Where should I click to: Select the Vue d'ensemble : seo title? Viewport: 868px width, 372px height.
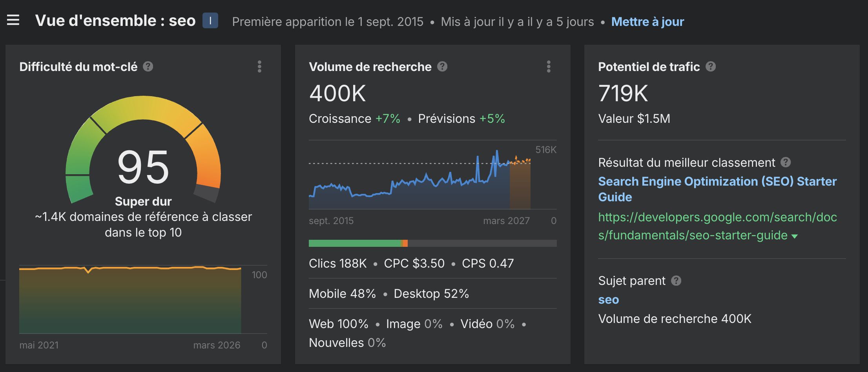[x=115, y=20]
